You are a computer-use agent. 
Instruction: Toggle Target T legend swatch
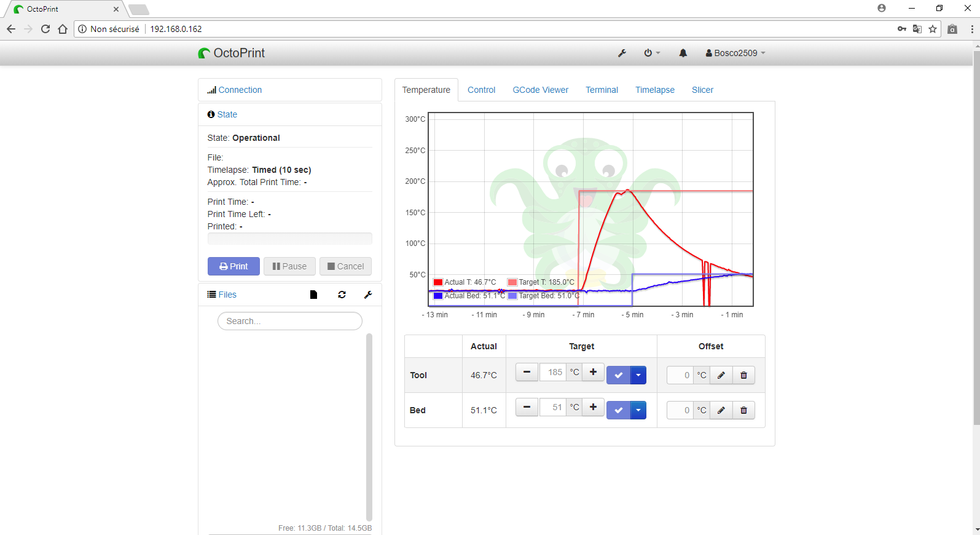click(x=512, y=282)
